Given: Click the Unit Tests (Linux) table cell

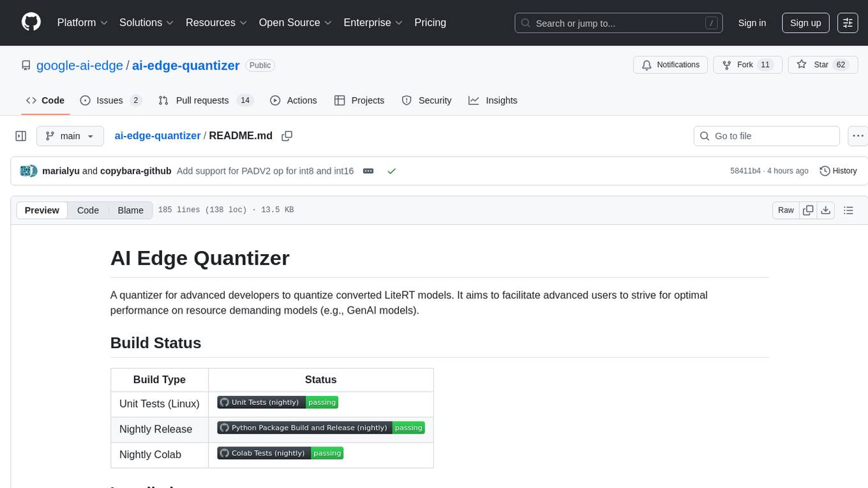Looking at the screenshot, I should [x=160, y=404].
